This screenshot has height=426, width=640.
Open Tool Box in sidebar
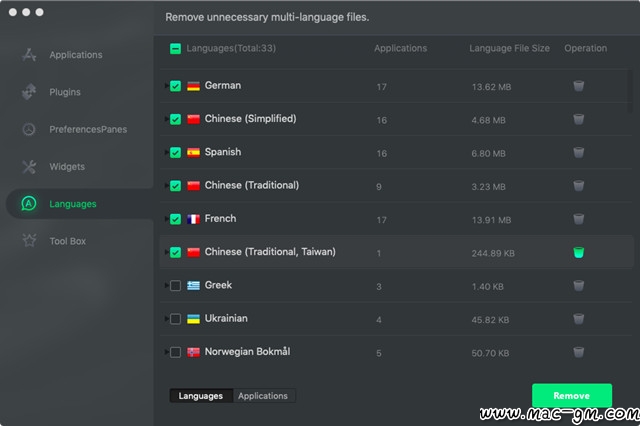(x=67, y=241)
